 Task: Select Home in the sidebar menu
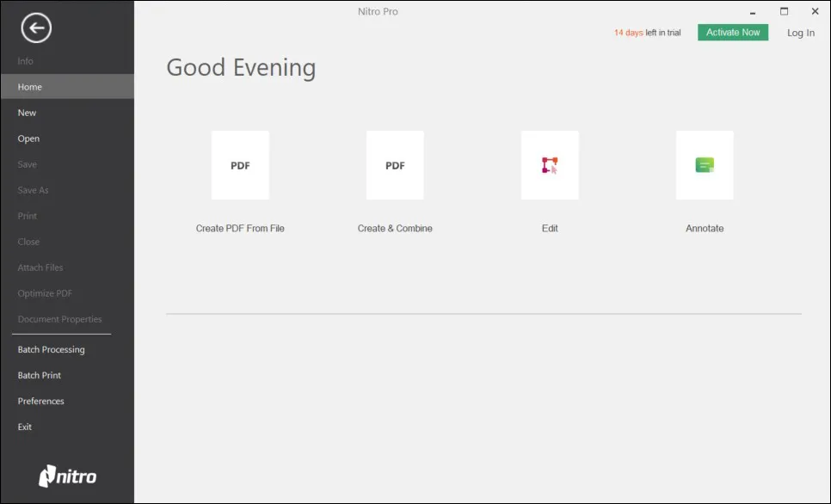pos(30,87)
